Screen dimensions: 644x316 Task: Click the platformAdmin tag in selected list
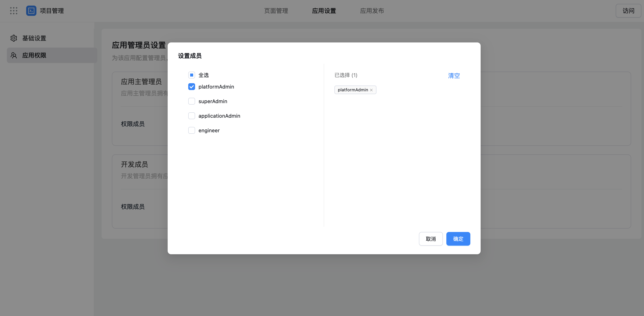[x=355, y=90]
